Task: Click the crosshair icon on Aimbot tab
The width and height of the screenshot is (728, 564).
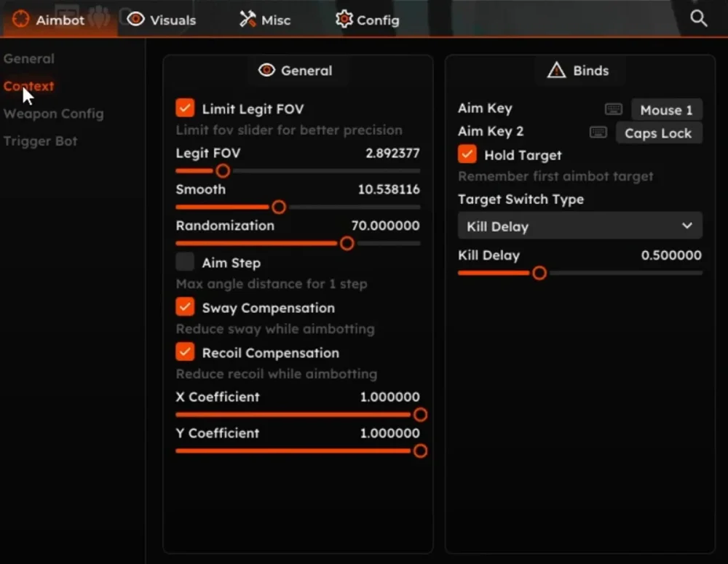Action: tap(21, 20)
